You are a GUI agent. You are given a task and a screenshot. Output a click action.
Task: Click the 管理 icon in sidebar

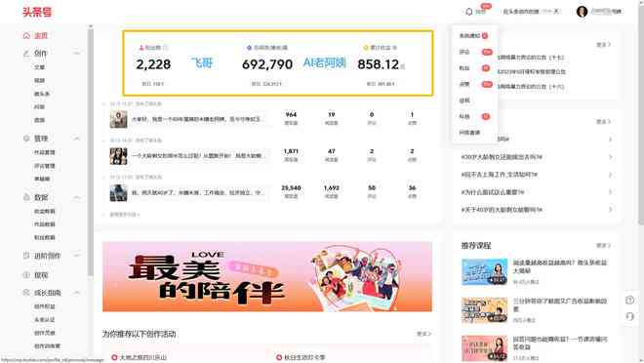[x=26, y=139]
